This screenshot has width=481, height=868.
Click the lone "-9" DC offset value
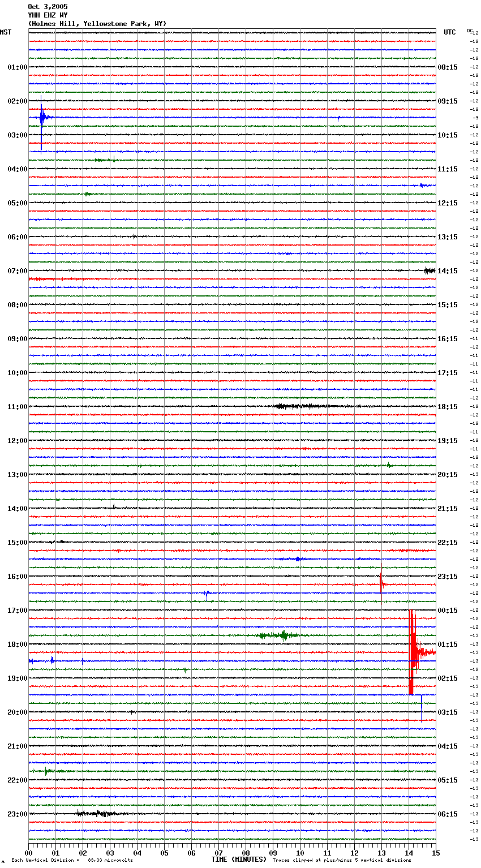[x=475, y=118]
